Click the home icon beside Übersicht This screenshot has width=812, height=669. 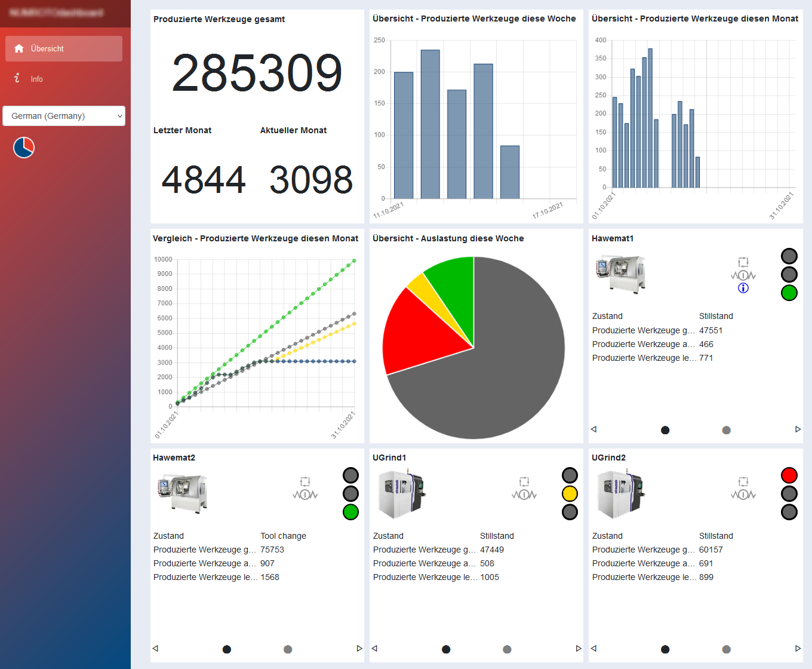pyautogui.click(x=19, y=48)
